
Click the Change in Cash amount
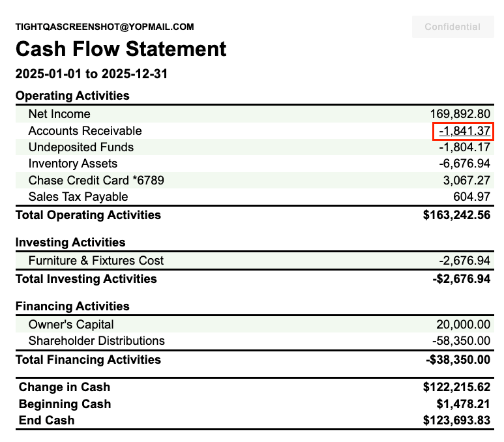456,387
